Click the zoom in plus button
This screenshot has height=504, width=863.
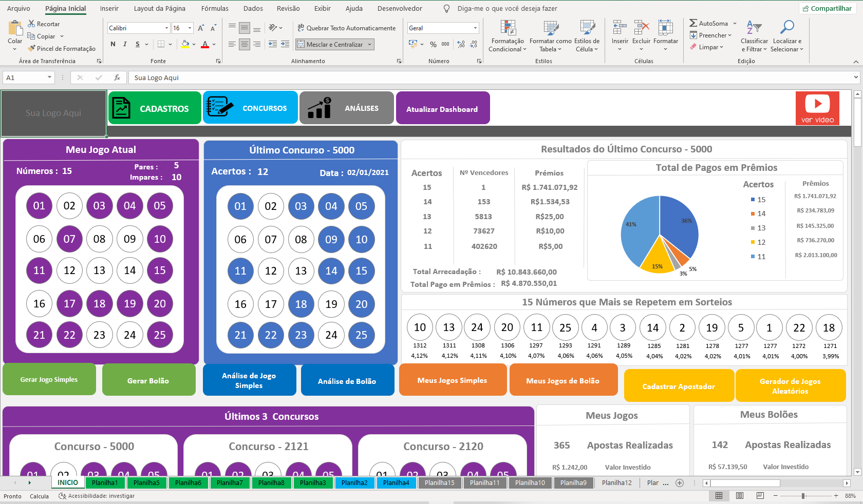836,496
